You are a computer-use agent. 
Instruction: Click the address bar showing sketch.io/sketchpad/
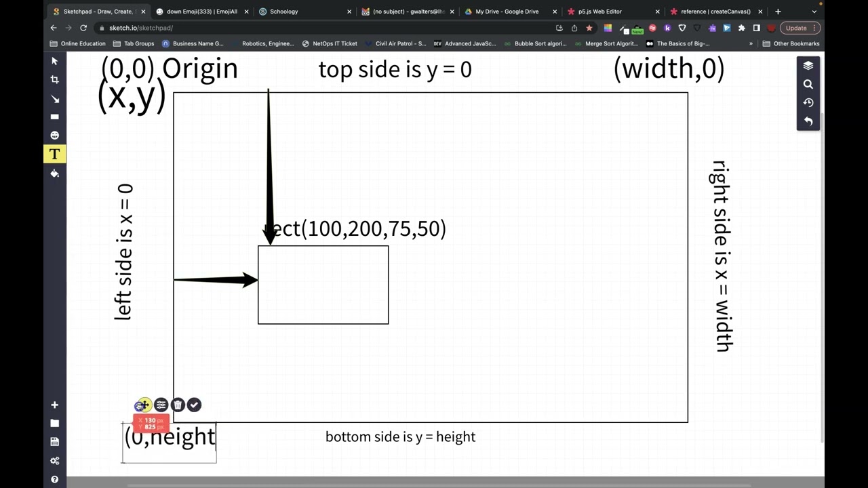(325, 28)
